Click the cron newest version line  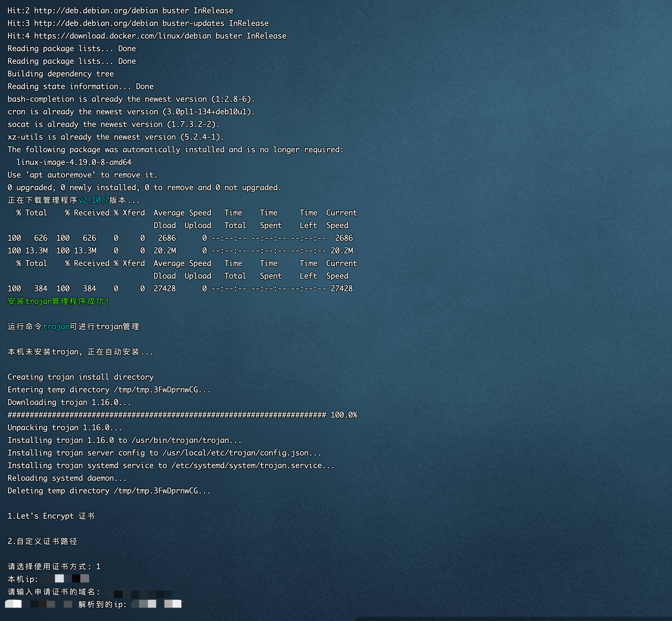click(x=131, y=112)
